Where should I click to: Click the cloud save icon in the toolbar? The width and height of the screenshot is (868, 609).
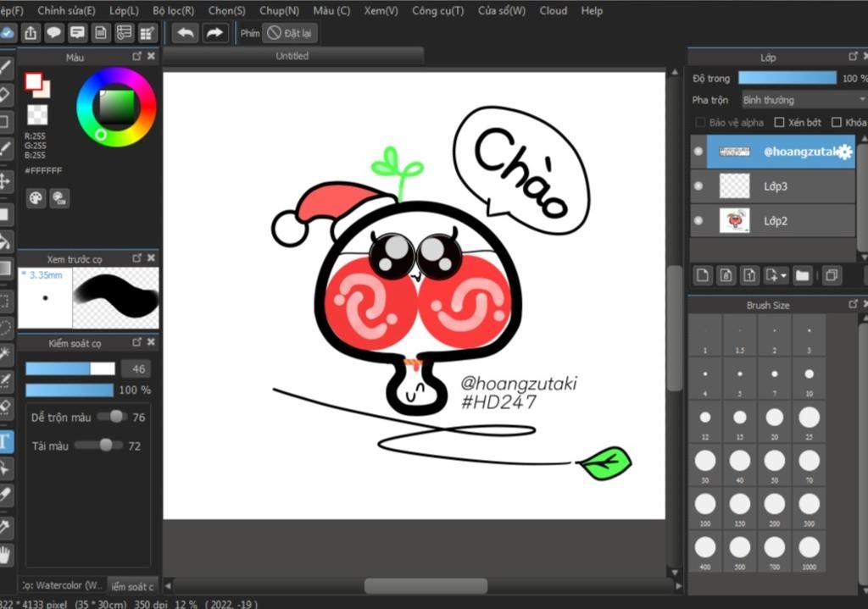(x=7, y=33)
